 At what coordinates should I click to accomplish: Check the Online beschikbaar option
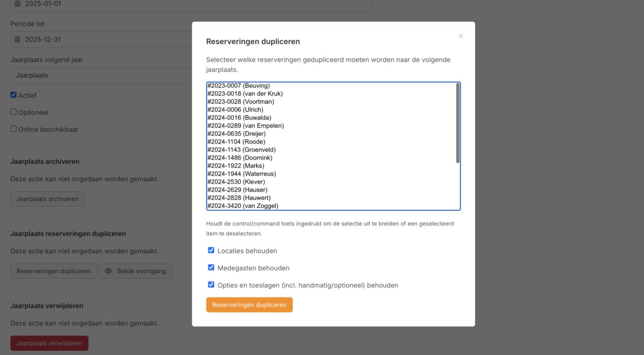tap(13, 129)
